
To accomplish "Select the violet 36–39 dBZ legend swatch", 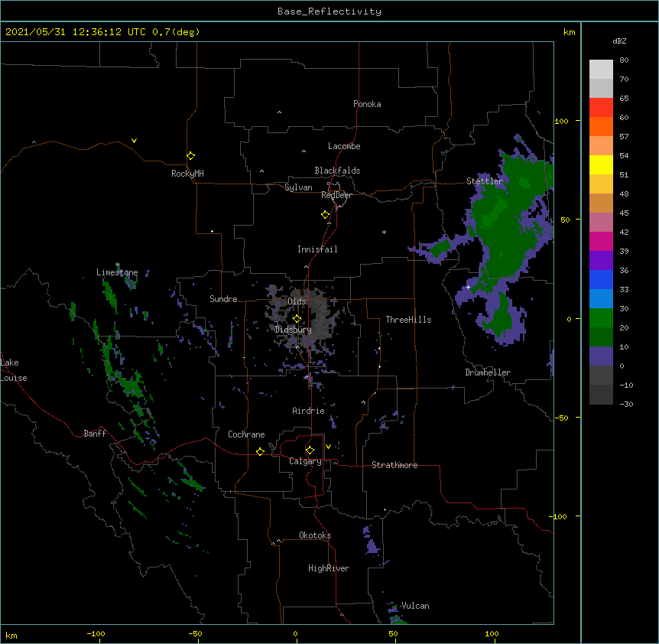I will click(x=601, y=261).
